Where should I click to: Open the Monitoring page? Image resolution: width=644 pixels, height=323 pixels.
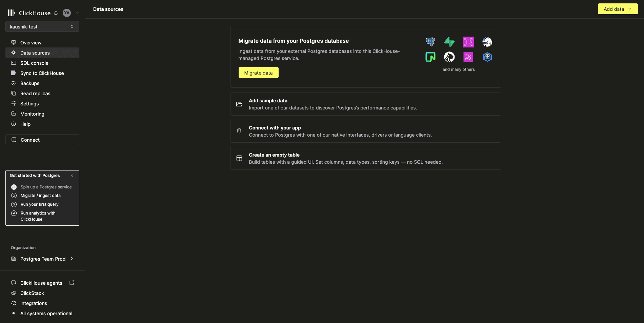pos(42,114)
